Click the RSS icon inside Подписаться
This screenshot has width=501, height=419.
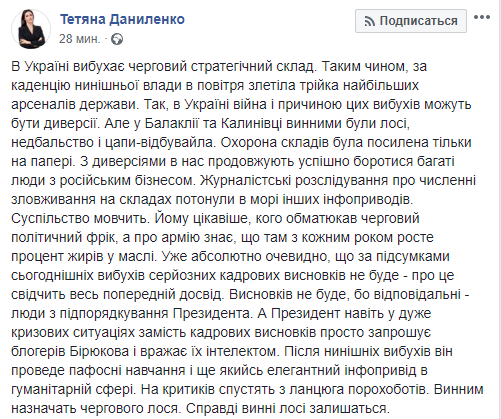(x=369, y=22)
